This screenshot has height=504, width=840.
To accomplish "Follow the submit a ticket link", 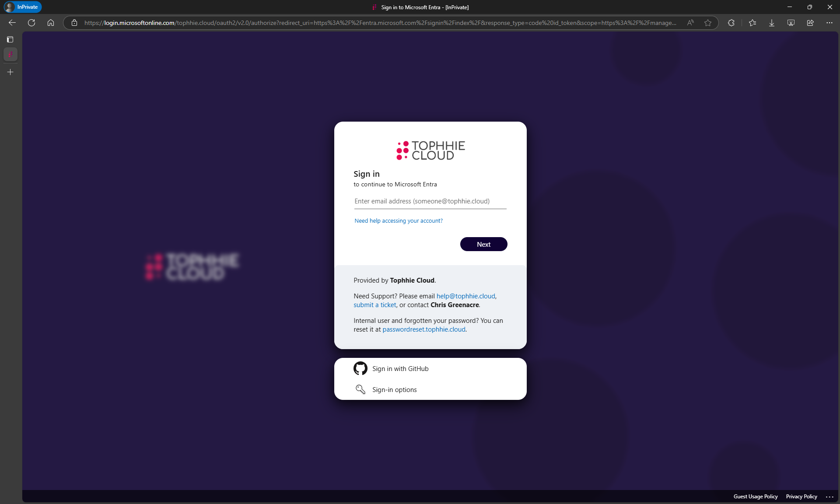I will [375, 305].
